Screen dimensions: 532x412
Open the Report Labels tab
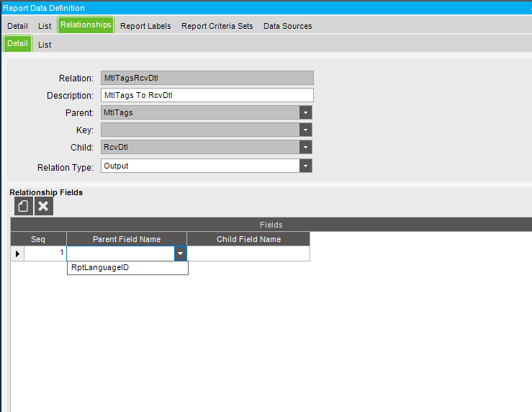tap(145, 26)
